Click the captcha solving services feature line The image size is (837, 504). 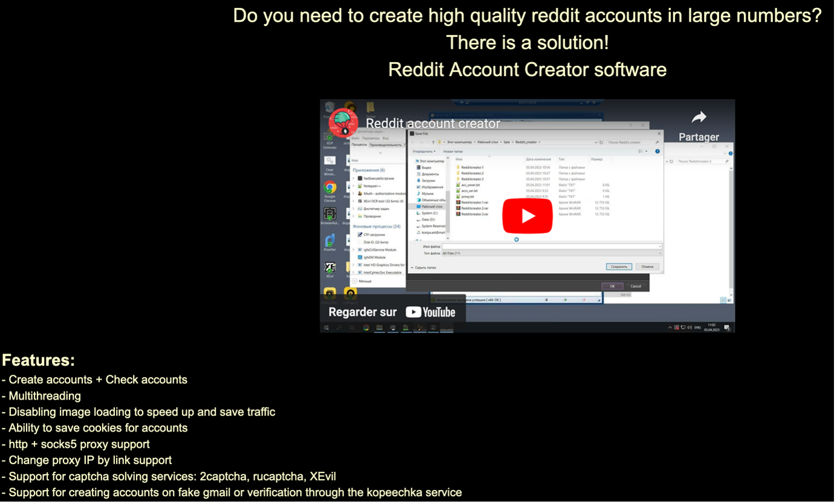[x=169, y=476]
